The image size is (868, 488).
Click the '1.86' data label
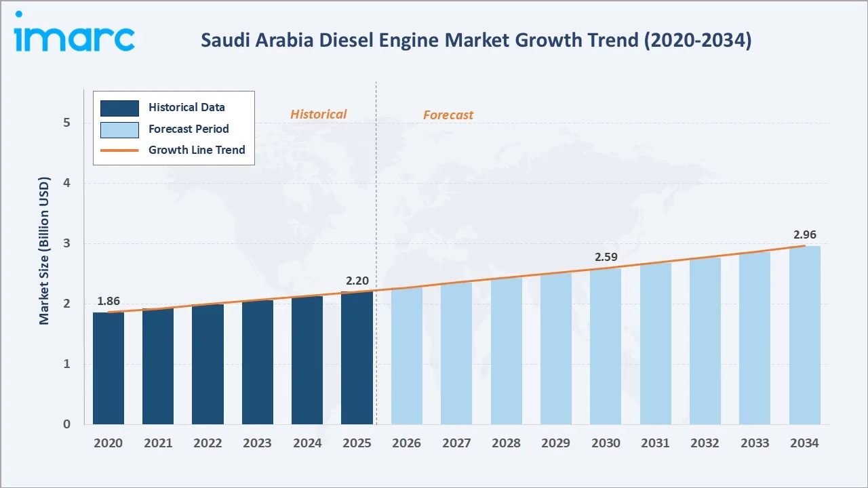[x=108, y=301]
